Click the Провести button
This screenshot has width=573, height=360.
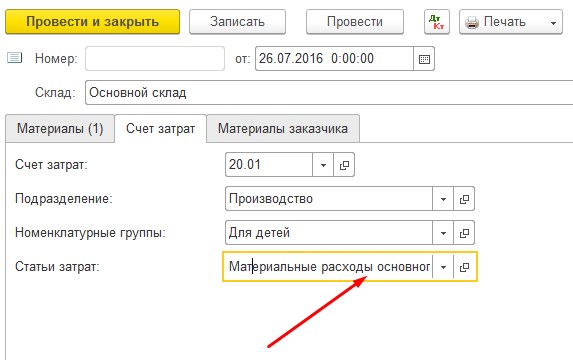[x=355, y=22]
